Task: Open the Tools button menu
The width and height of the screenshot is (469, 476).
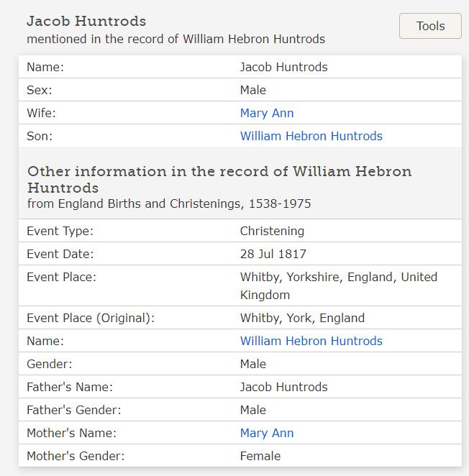Action: point(430,26)
